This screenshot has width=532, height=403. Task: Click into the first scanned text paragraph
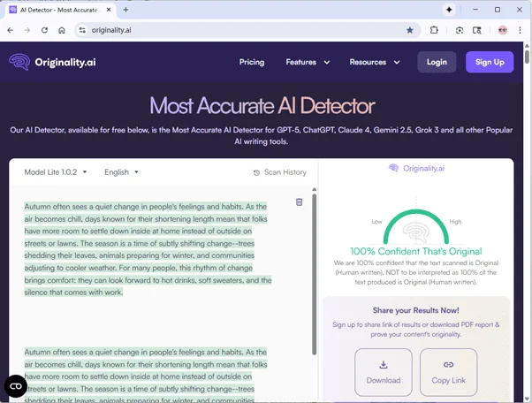148,249
